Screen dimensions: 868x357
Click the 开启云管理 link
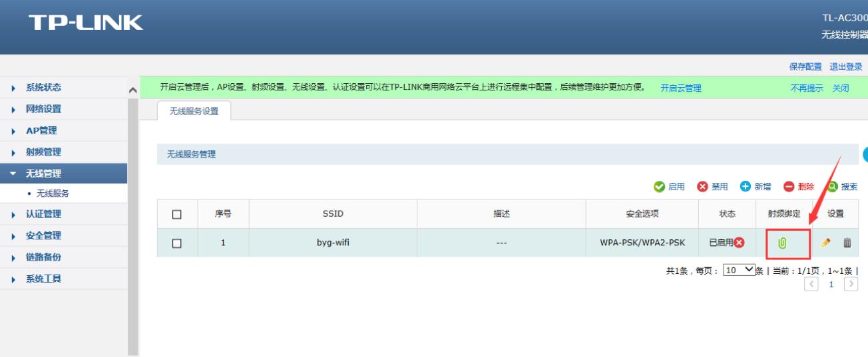click(681, 88)
